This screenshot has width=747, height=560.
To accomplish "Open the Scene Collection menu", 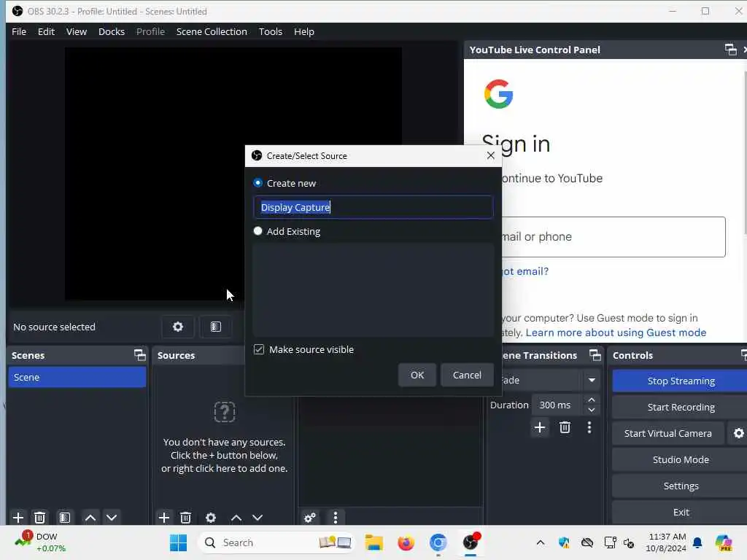I will (x=212, y=31).
